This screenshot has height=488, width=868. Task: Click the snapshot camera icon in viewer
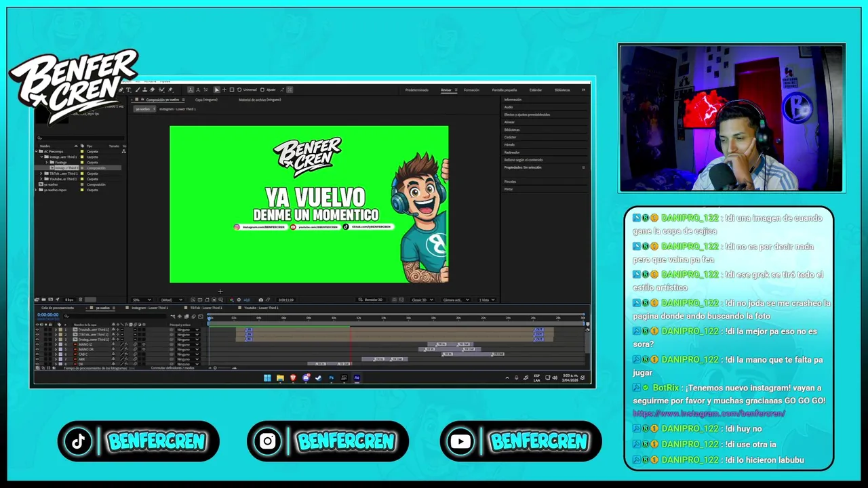click(x=261, y=299)
